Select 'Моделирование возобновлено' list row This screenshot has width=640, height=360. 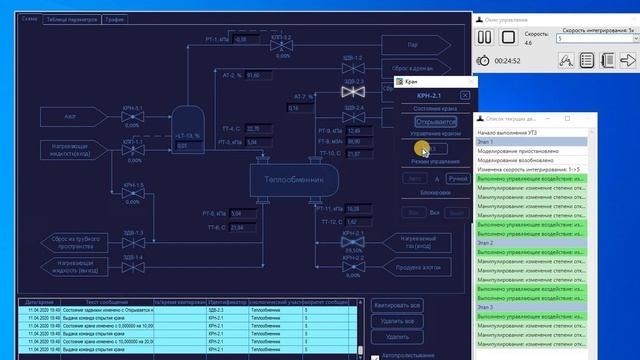[531, 160]
